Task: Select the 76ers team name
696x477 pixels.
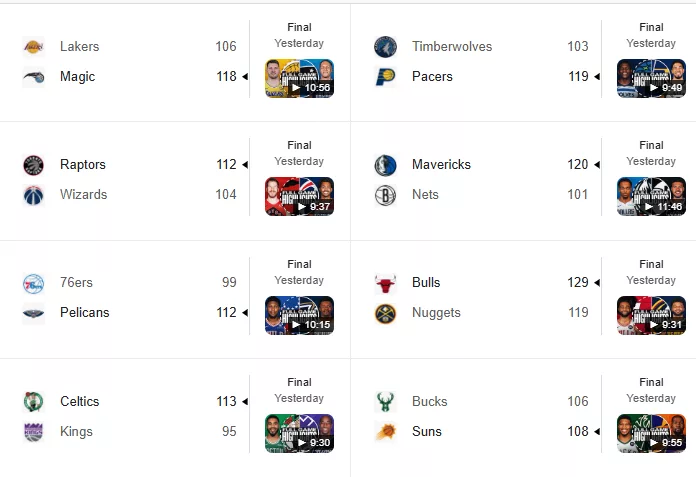Action: tap(76, 283)
